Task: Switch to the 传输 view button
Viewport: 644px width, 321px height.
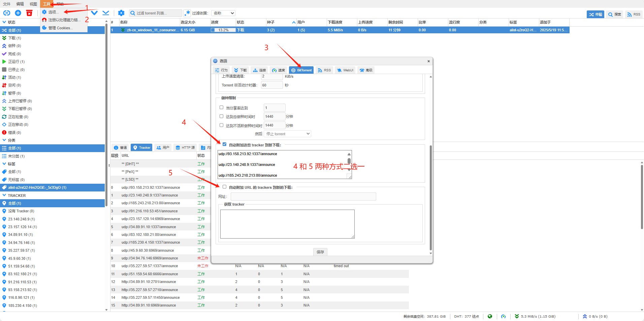Action: [595, 14]
